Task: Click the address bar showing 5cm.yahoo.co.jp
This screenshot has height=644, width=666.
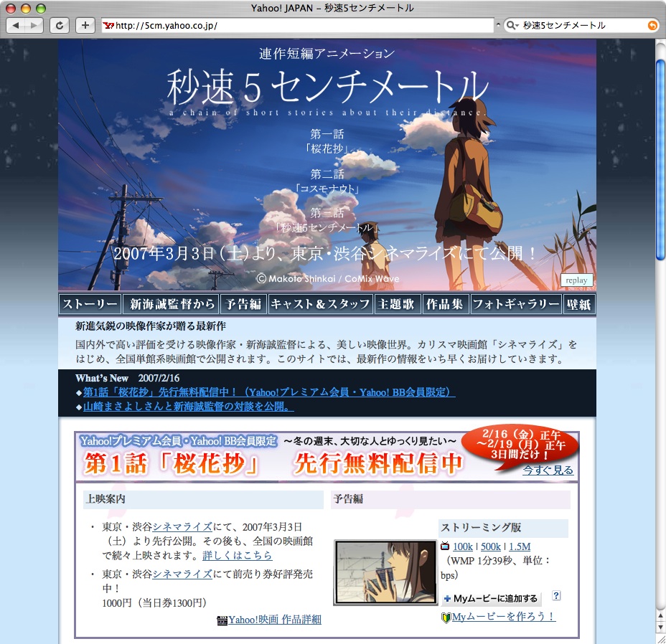Action: point(297,26)
